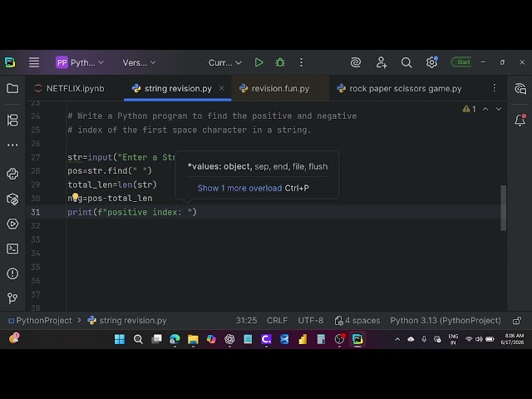The image size is (532, 399).
Task: Show more tool windows ellipsis
Action: pyautogui.click(x=12, y=145)
